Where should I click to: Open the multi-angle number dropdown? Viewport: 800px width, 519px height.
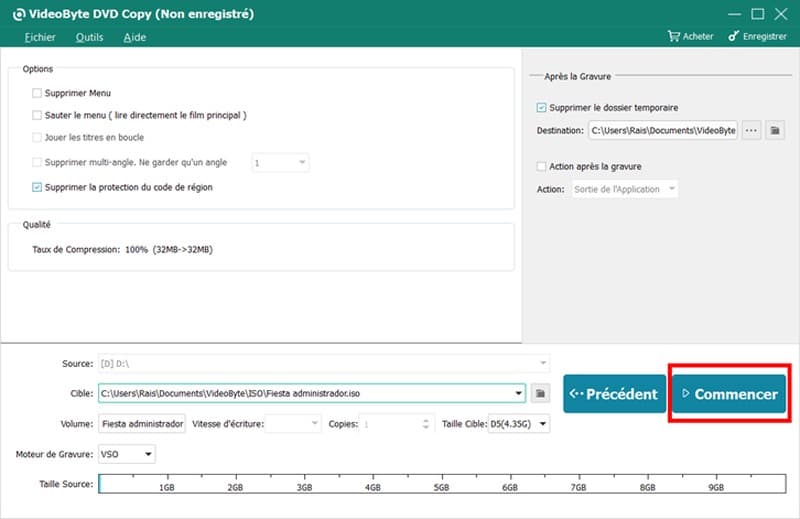coord(280,163)
